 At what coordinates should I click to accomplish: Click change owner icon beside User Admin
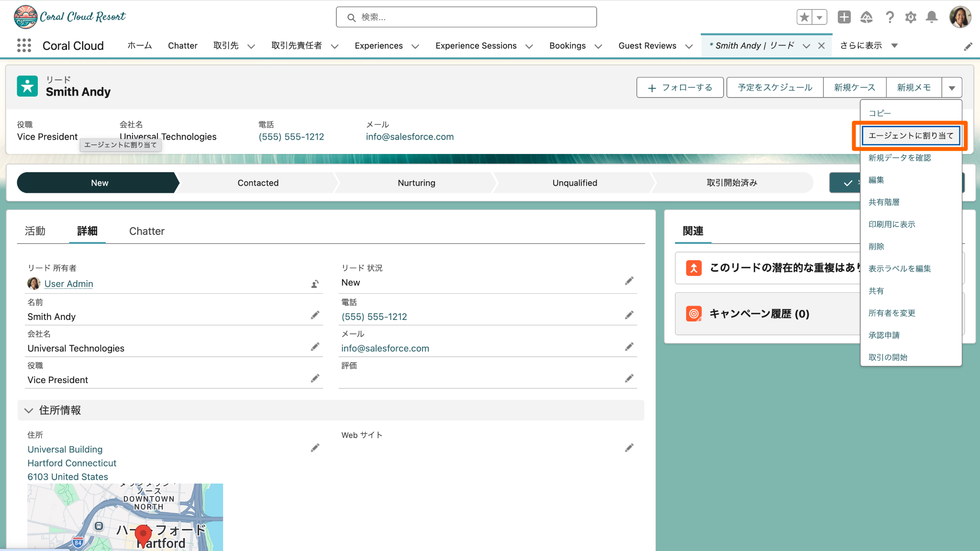point(315,284)
